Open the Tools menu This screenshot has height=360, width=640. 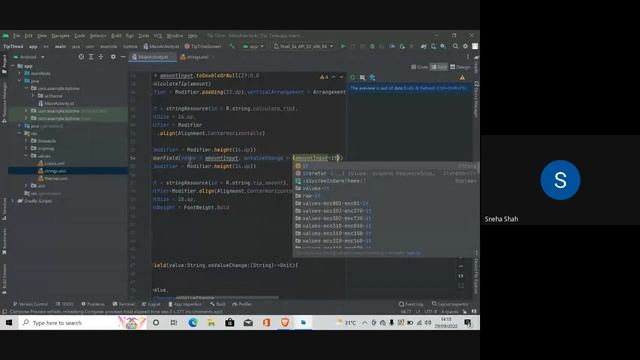click(x=144, y=36)
